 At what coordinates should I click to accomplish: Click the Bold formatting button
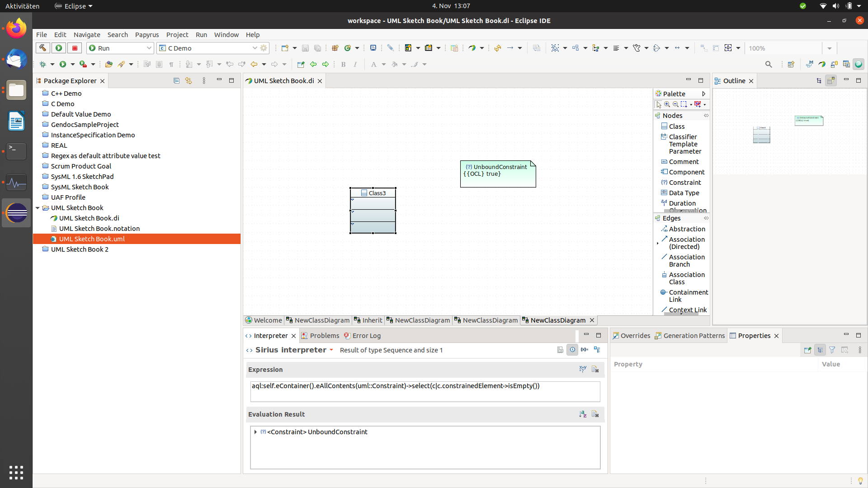tap(344, 64)
